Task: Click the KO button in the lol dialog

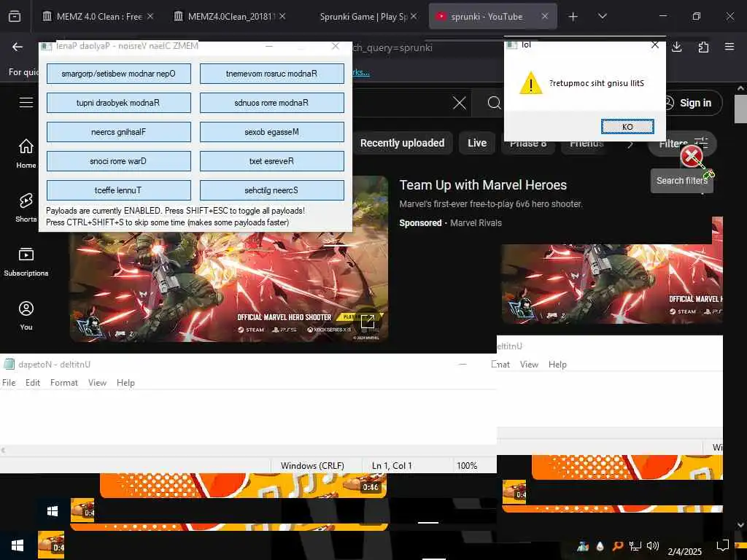Action: pos(627,127)
